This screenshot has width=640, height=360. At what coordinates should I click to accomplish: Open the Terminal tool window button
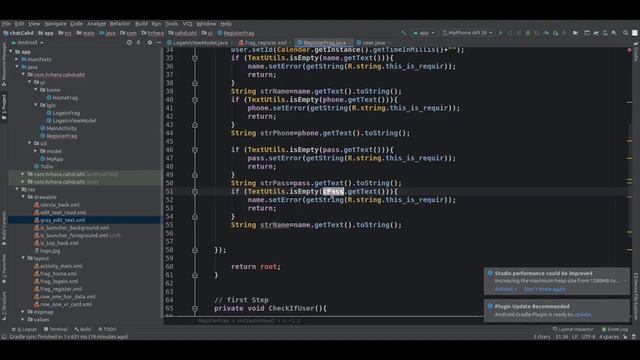click(x=56, y=329)
